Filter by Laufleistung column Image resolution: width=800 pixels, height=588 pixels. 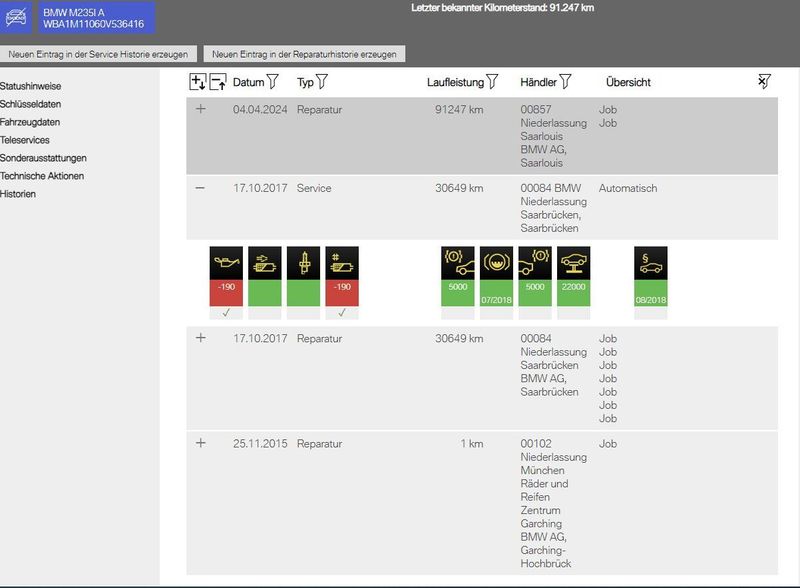pos(492,82)
